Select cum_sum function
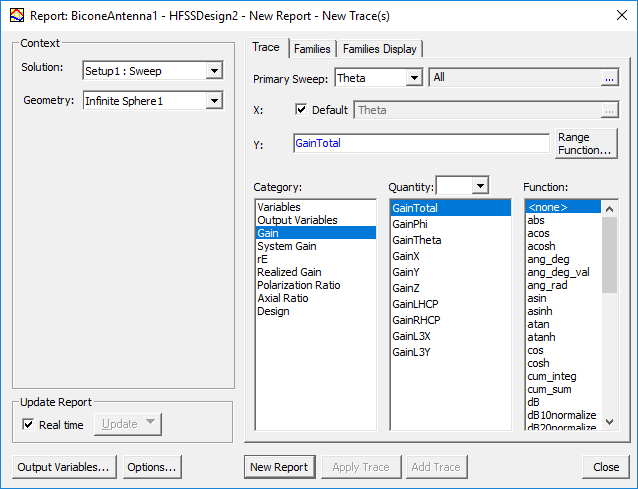 pyautogui.click(x=563, y=389)
